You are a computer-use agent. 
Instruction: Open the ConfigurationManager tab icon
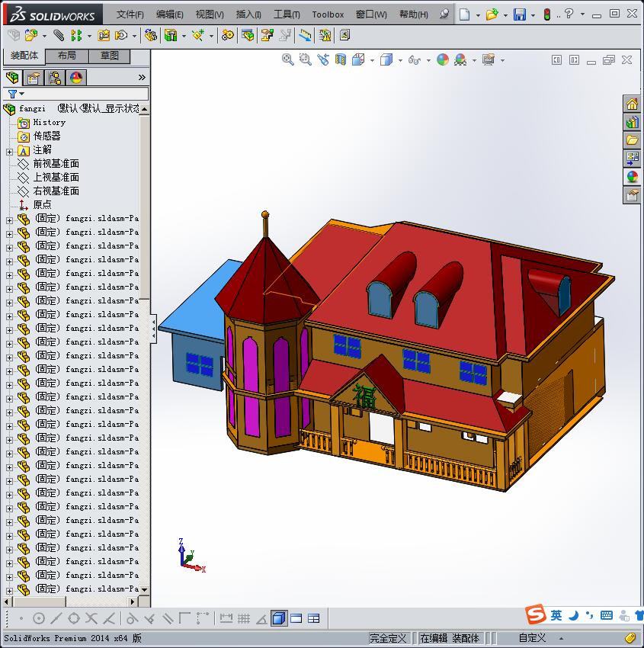coord(55,77)
